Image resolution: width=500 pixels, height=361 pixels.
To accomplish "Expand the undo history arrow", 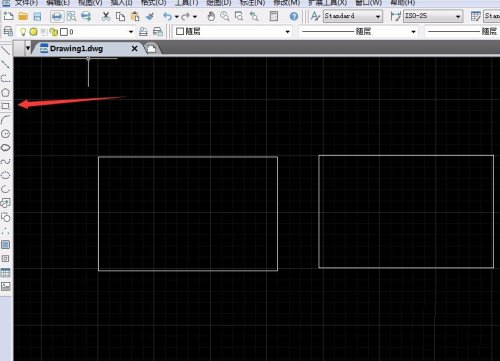I will [x=177, y=16].
